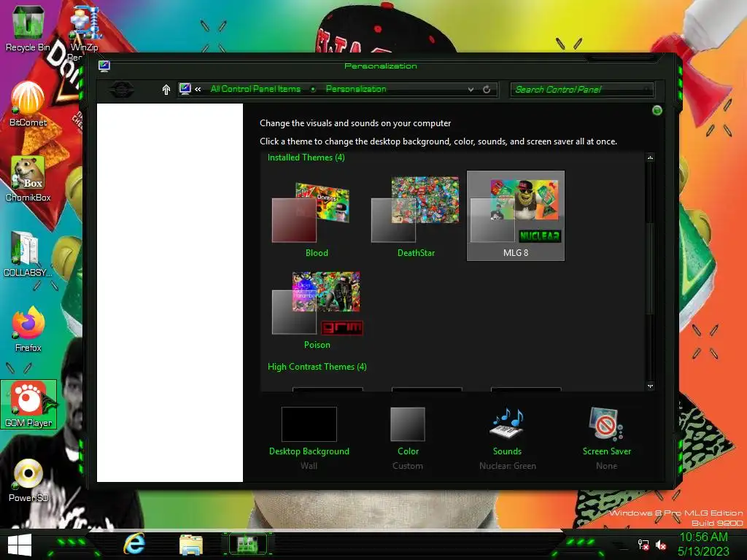Viewport: 747px width, 560px height.
Task: Click the Personalization breadcrumb
Action: coord(356,89)
